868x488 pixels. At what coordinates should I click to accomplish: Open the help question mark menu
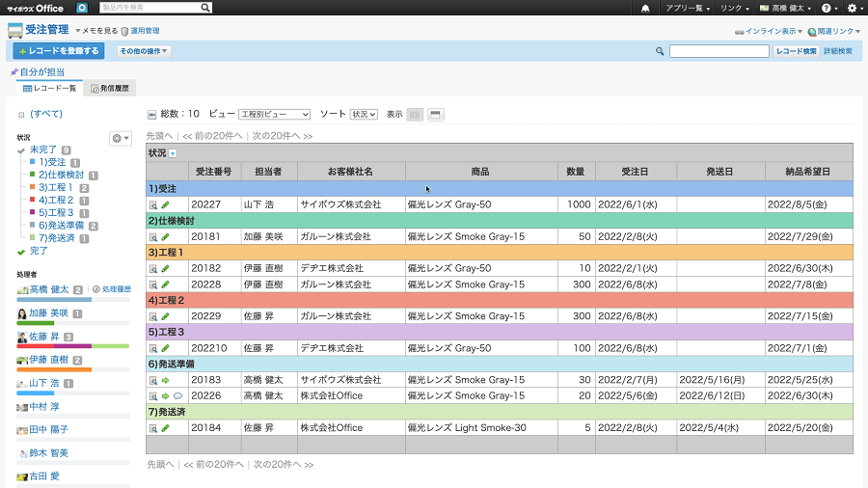[827, 8]
